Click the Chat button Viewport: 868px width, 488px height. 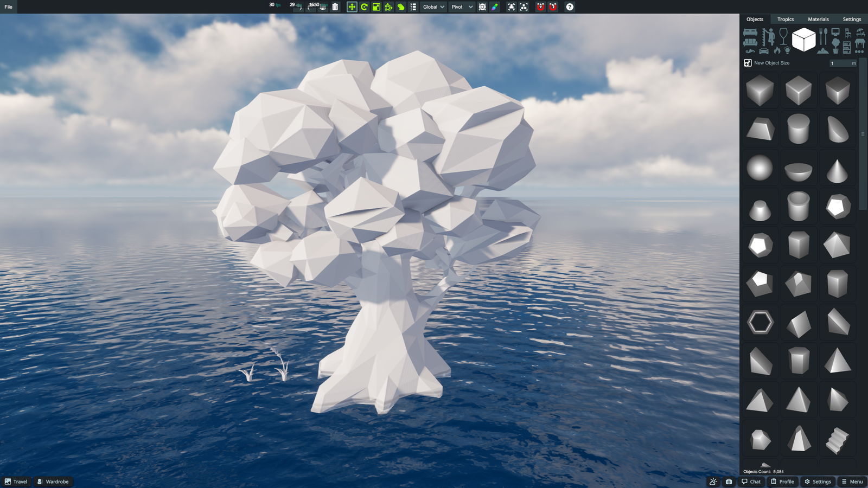point(751,481)
